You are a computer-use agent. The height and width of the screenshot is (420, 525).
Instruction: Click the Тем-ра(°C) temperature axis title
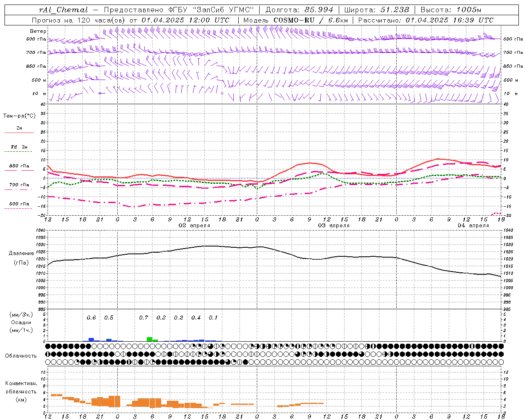tap(19, 116)
